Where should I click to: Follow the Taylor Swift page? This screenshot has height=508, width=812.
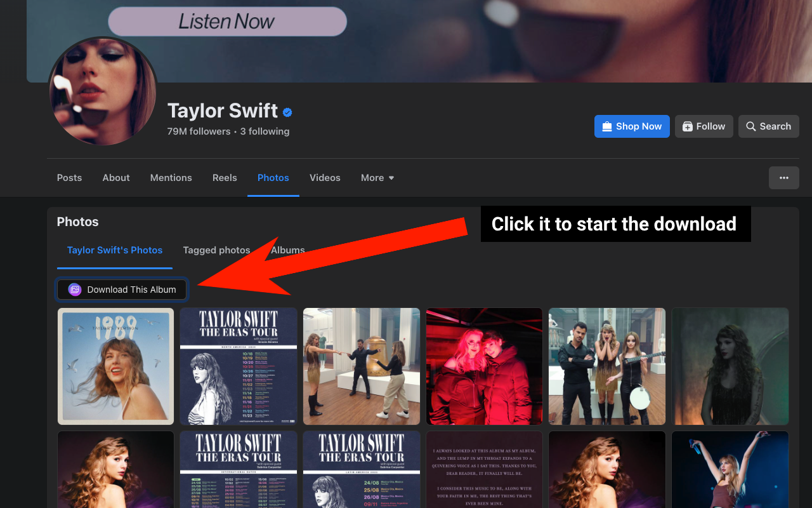pyautogui.click(x=704, y=126)
